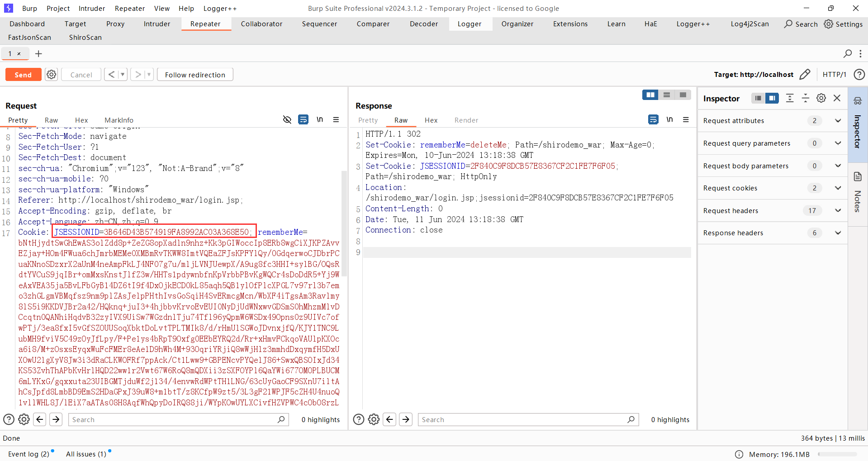The height and width of the screenshot is (461, 868).
Task: Open next history dropdown arrow
Action: click(149, 75)
